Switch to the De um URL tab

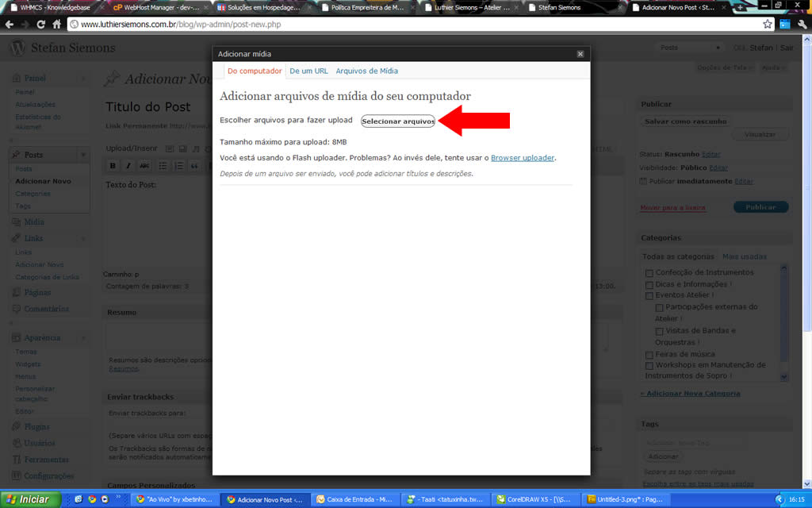[308, 71]
